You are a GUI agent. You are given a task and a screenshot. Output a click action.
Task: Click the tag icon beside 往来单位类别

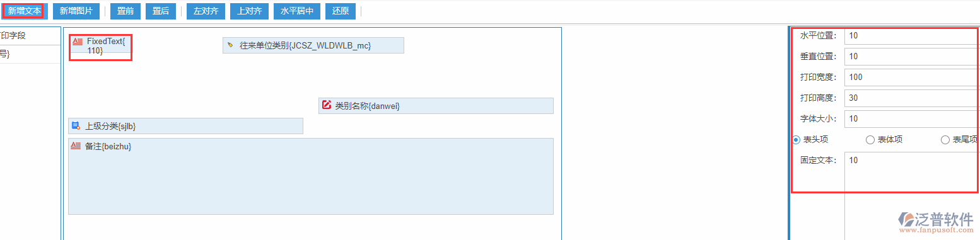click(230, 45)
